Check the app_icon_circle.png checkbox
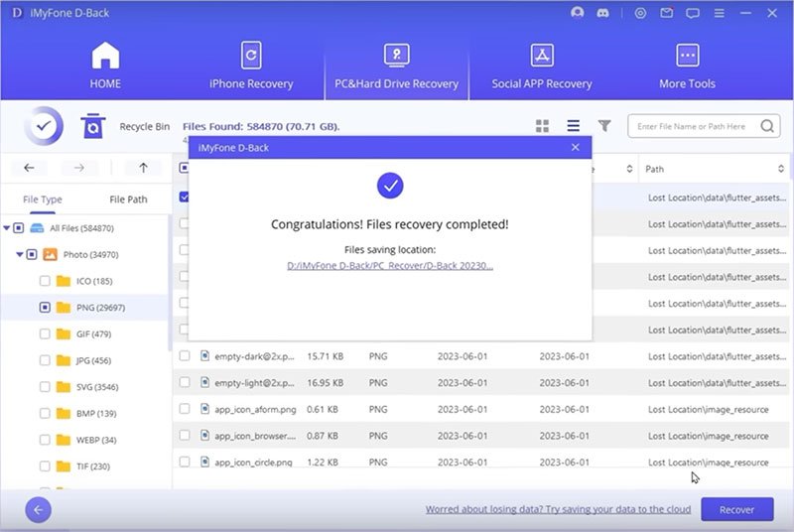This screenshot has height=532, width=794. tap(185, 462)
